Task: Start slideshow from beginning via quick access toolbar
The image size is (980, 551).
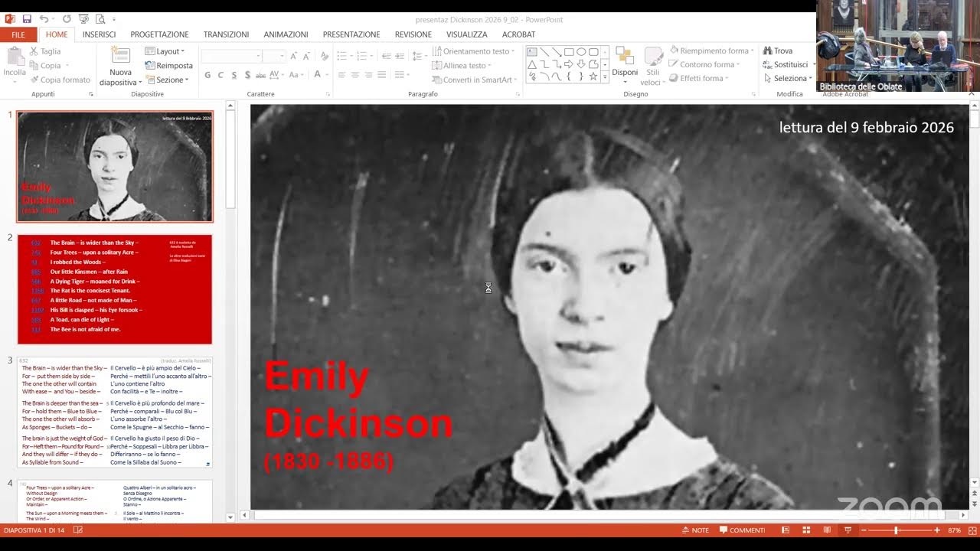Action: tap(83, 19)
